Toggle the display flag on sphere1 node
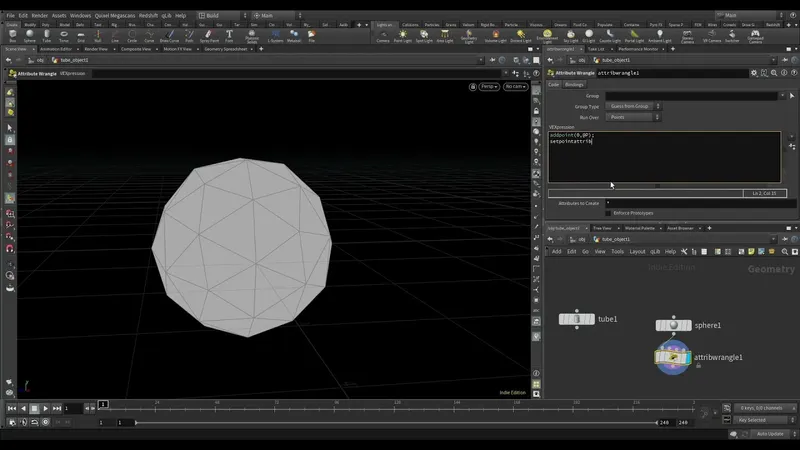The height and width of the screenshot is (450, 800). (687, 325)
